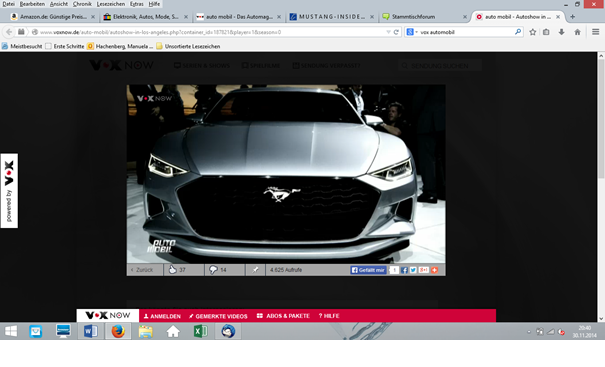Click the Windows Start button
Image resolution: width=605 pixels, height=367 pixels.
pos(11,331)
